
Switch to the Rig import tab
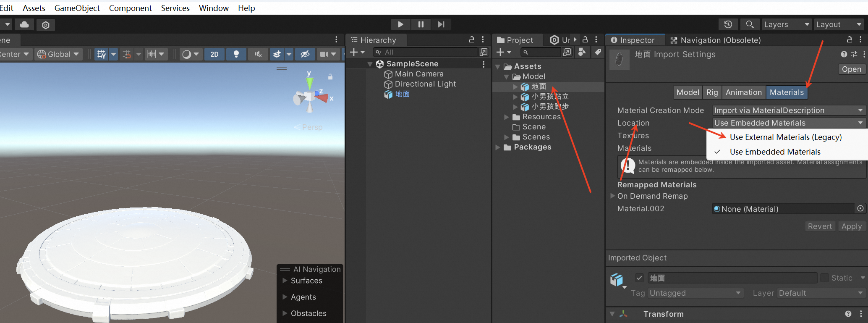coord(712,92)
